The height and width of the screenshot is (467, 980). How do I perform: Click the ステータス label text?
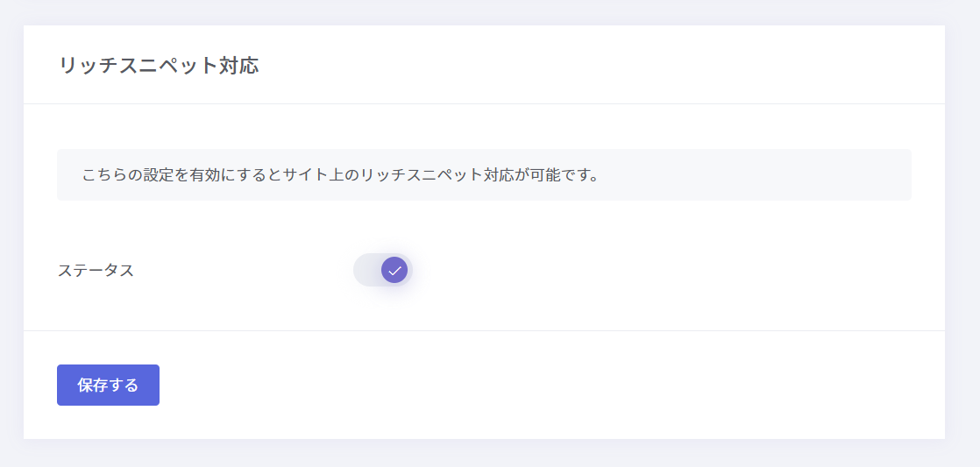tap(96, 271)
